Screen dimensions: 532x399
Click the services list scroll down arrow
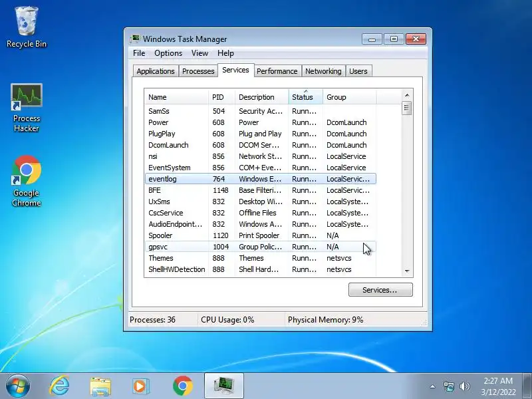click(407, 271)
